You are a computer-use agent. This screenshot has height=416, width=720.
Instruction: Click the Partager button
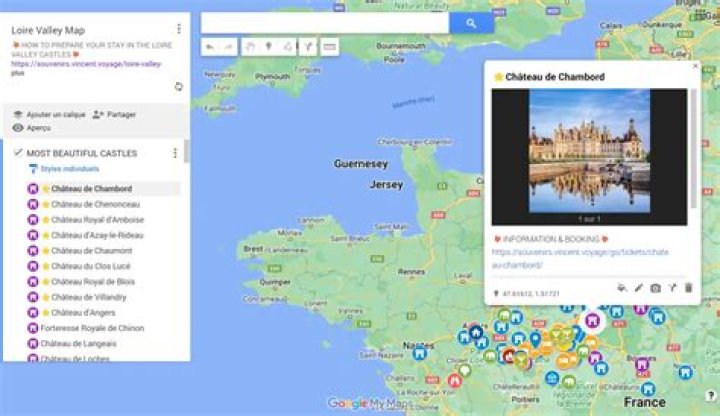pyautogui.click(x=114, y=115)
